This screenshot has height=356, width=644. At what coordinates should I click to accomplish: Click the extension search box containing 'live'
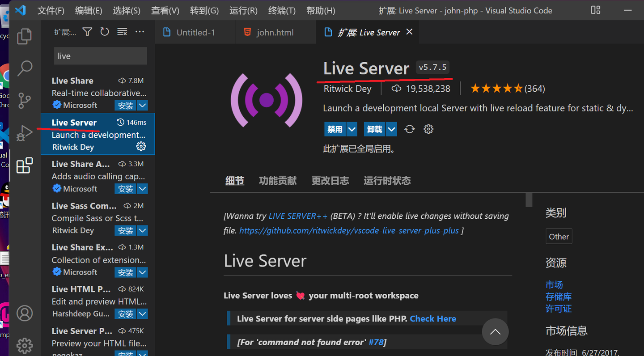(100, 55)
